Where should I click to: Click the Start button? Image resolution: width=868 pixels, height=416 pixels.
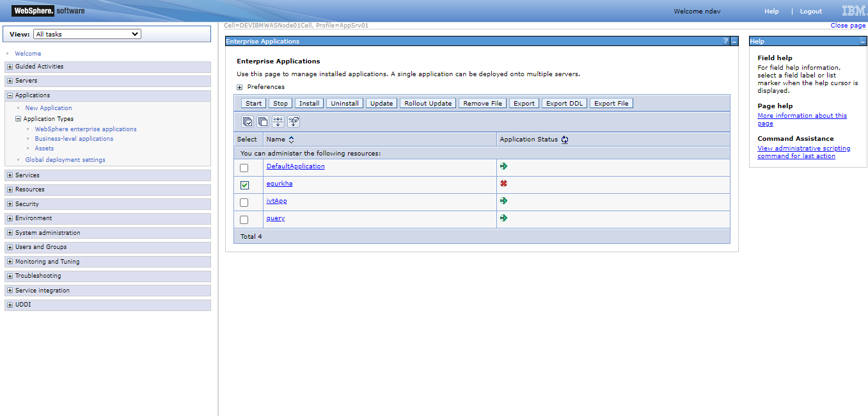(x=254, y=103)
